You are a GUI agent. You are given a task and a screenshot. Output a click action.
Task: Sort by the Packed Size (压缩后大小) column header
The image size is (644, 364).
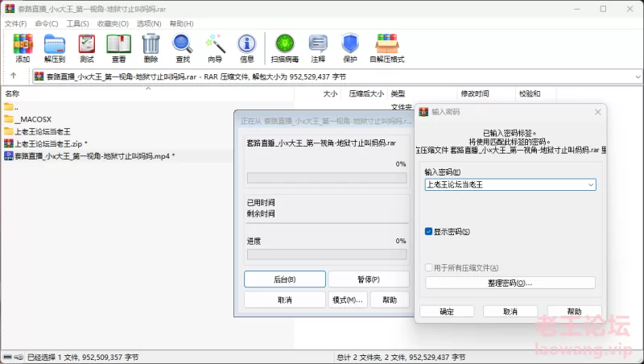[x=366, y=93]
